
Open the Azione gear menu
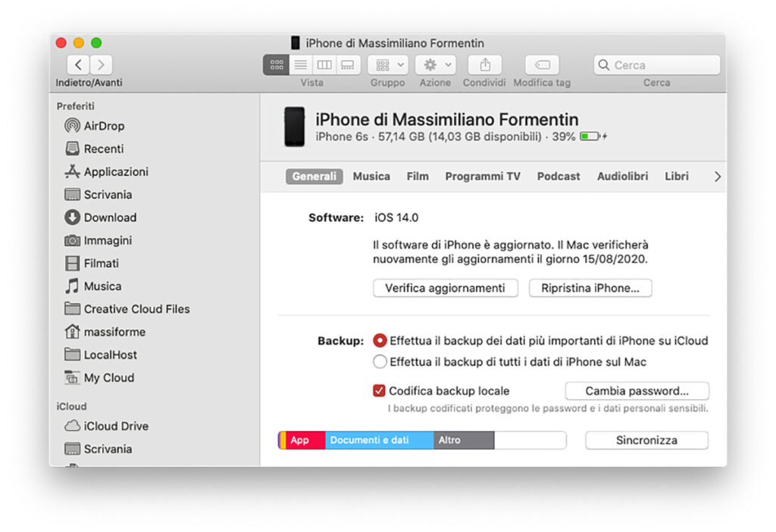tap(436, 65)
